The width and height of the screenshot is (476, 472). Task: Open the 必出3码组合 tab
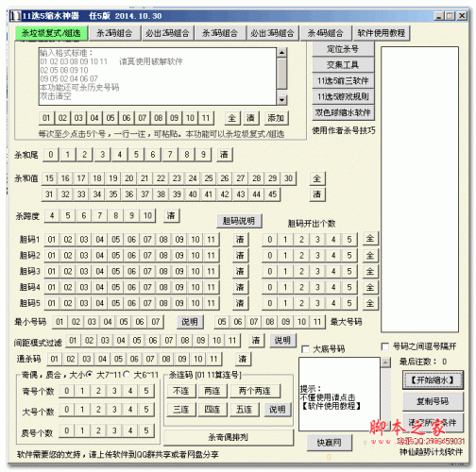(x=272, y=33)
